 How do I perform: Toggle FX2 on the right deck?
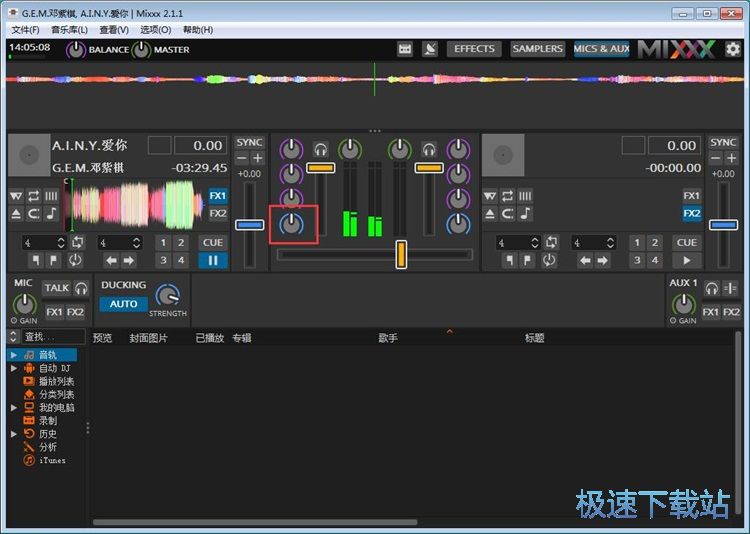(x=692, y=214)
